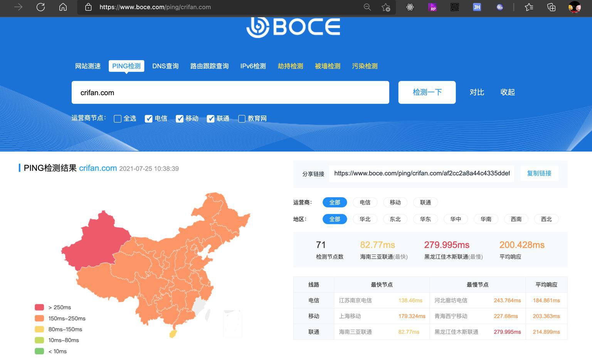Viewport: 592px width, 364px height.
Task: Open the QR code extension icon
Action: point(455,7)
